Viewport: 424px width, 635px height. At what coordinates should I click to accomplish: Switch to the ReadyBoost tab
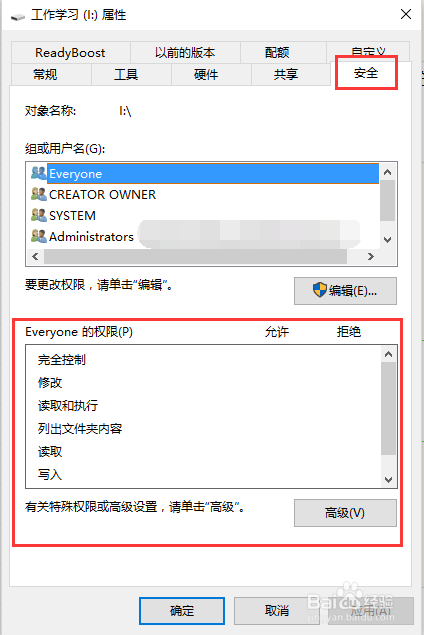pos(70,52)
